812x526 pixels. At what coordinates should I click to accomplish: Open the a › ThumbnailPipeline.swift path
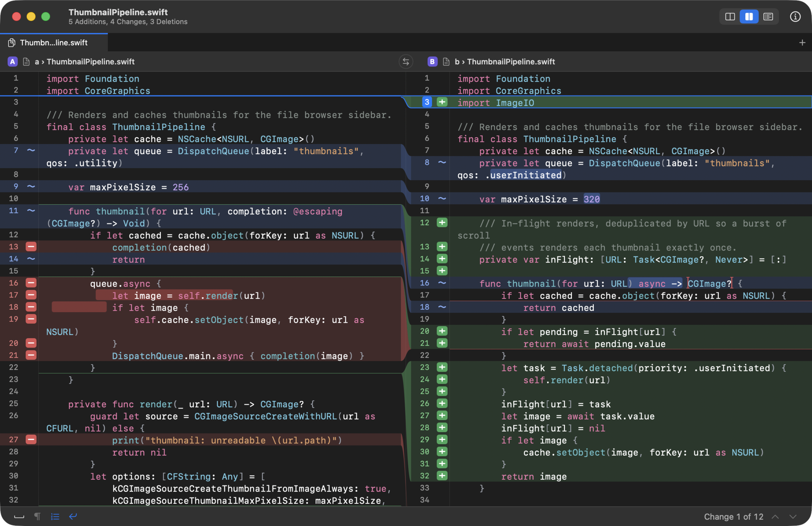tap(84, 61)
